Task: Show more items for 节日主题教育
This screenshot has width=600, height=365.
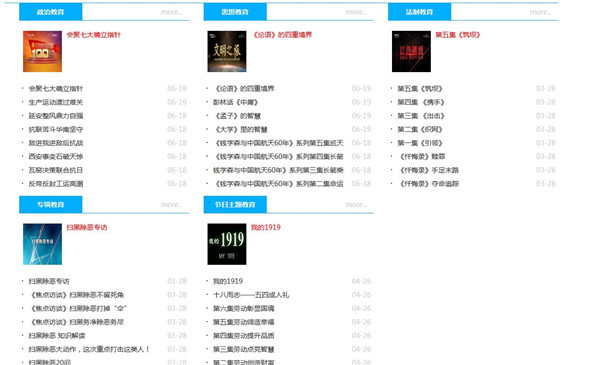Action: (x=355, y=205)
